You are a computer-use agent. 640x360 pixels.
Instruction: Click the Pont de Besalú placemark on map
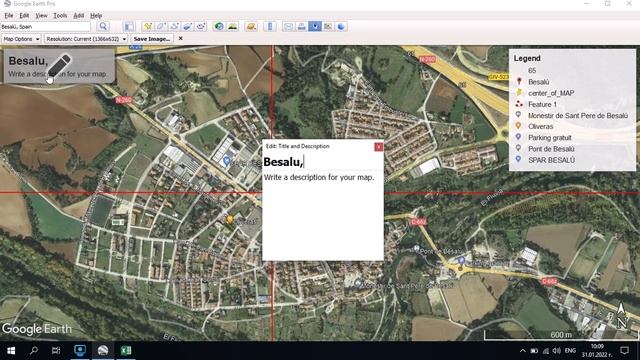pos(416,248)
